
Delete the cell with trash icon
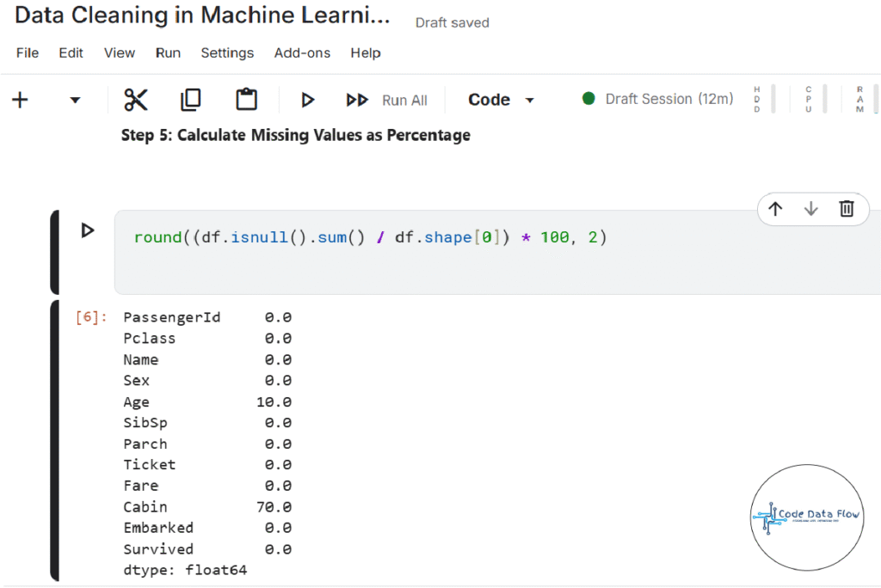847,209
